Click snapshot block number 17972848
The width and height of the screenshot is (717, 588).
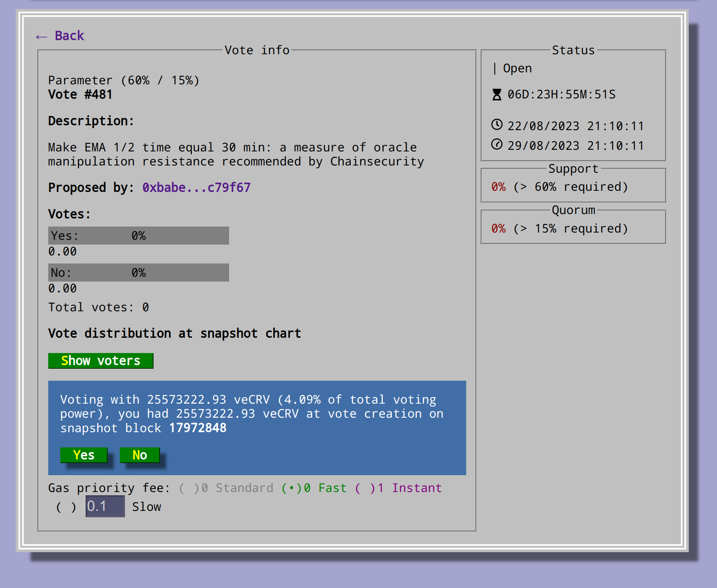click(198, 428)
